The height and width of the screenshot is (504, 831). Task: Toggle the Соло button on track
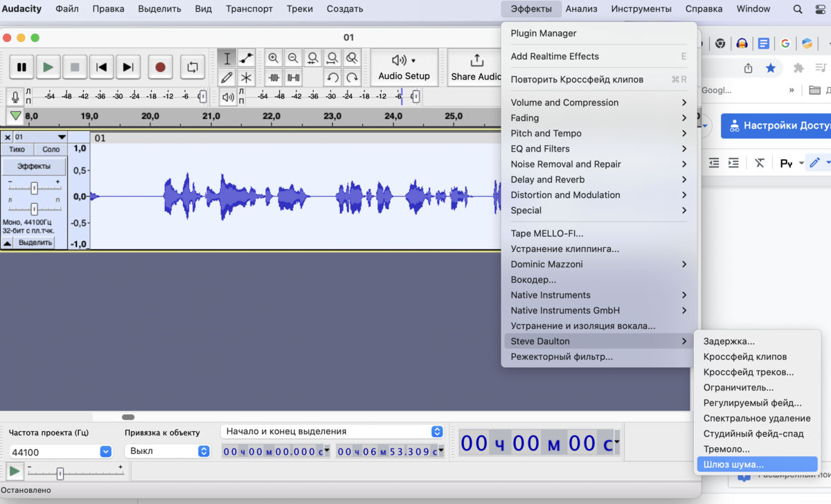pyautogui.click(x=51, y=150)
